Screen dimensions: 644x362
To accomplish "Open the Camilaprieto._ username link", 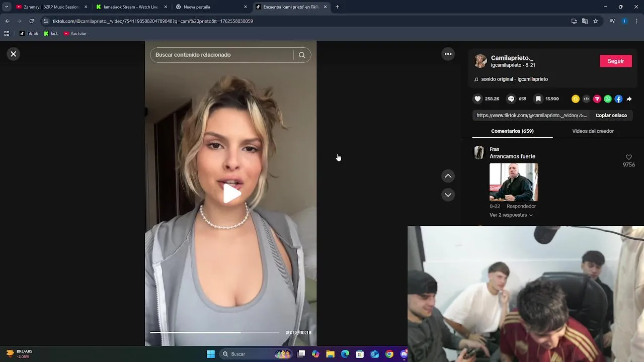I will [x=512, y=58].
